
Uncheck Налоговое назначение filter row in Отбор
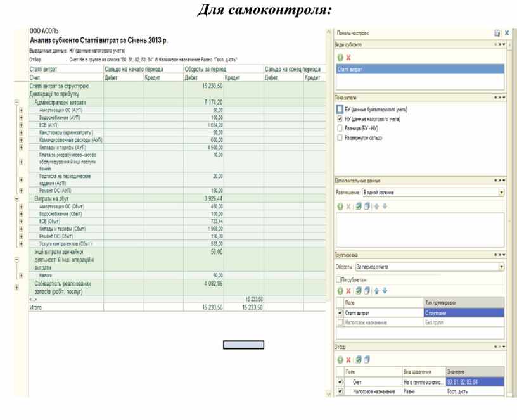coord(340,391)
